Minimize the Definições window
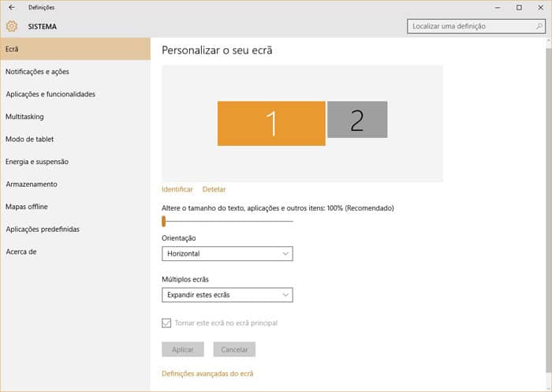The image size is (552, 392). 498,7
